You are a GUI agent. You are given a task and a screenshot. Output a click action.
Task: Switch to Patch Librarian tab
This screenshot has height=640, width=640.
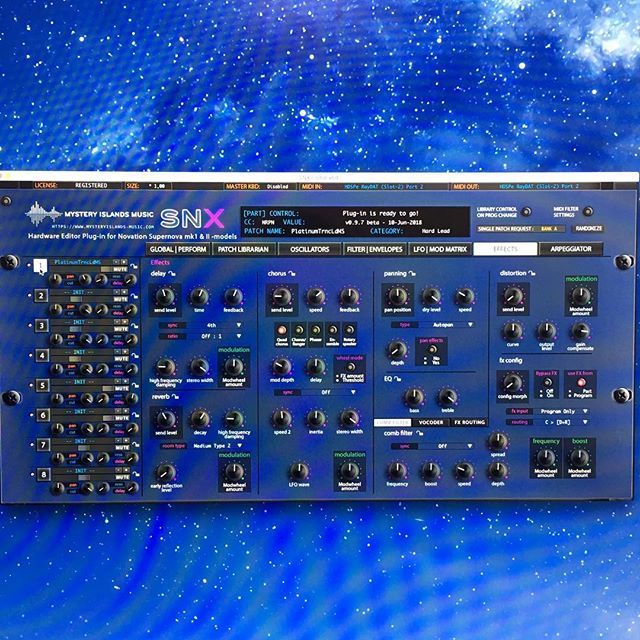243,249
